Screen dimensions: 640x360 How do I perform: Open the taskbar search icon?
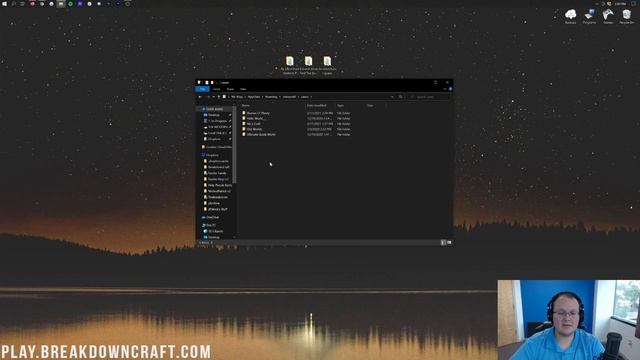point(13,4)
